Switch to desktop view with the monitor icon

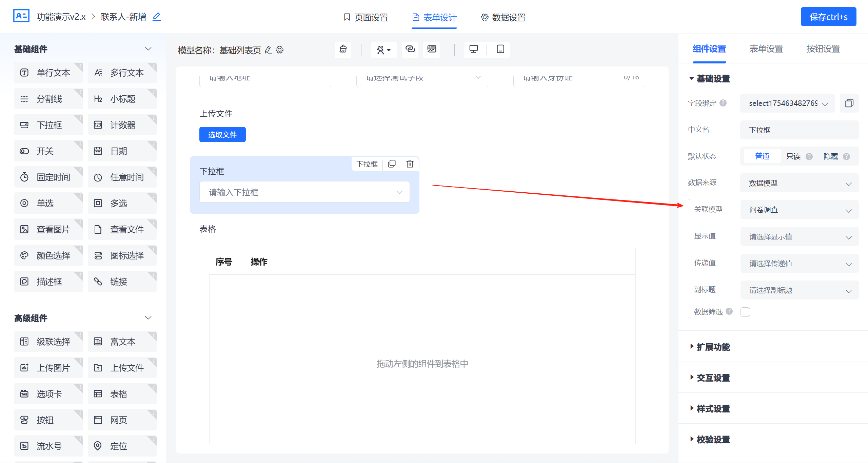pyautogui.click(x=473, y=50)
